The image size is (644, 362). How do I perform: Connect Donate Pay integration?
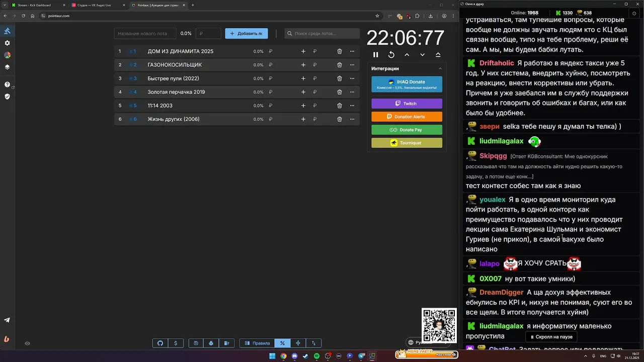tap(407, 130)
